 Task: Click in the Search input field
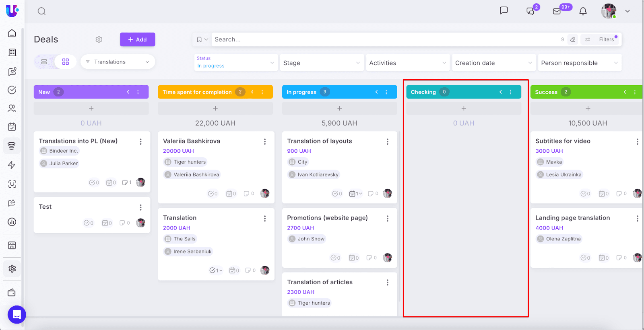click(x=382, y=39)
